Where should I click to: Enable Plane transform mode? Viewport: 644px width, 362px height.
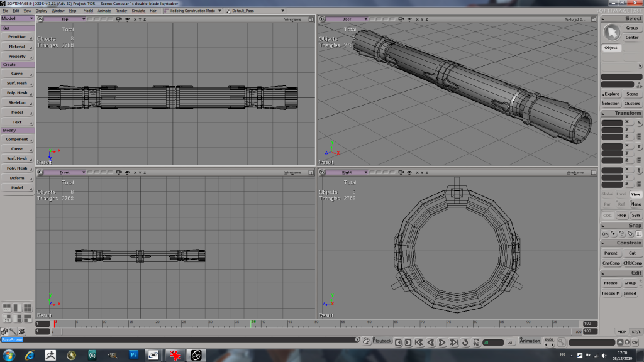pyautogui.click(x=636, y=204)
